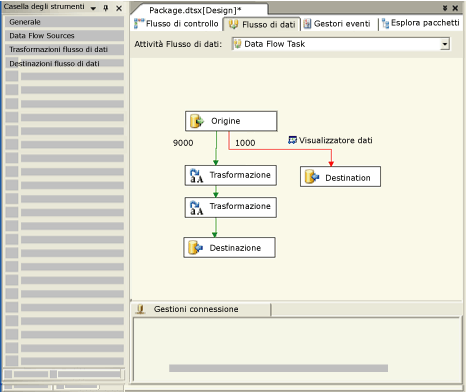
Task: Open the toolbox panel options arrow
Action: 93,8
